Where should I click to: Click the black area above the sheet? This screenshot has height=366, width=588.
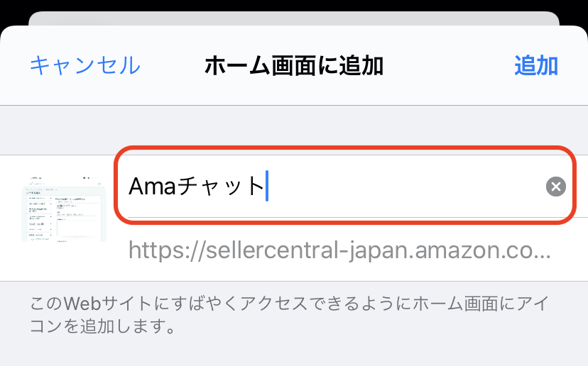[14, 7]
